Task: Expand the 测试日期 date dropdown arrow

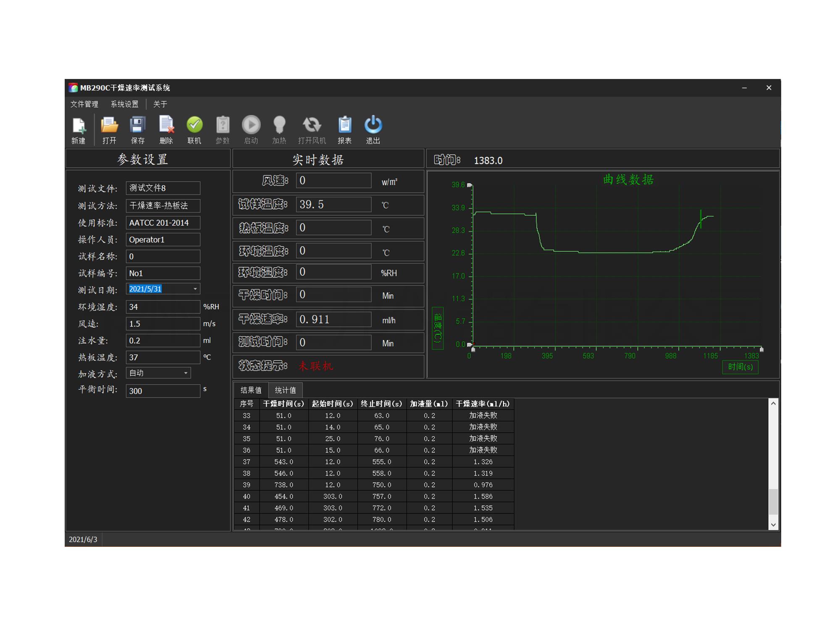Action: [195, 289]
